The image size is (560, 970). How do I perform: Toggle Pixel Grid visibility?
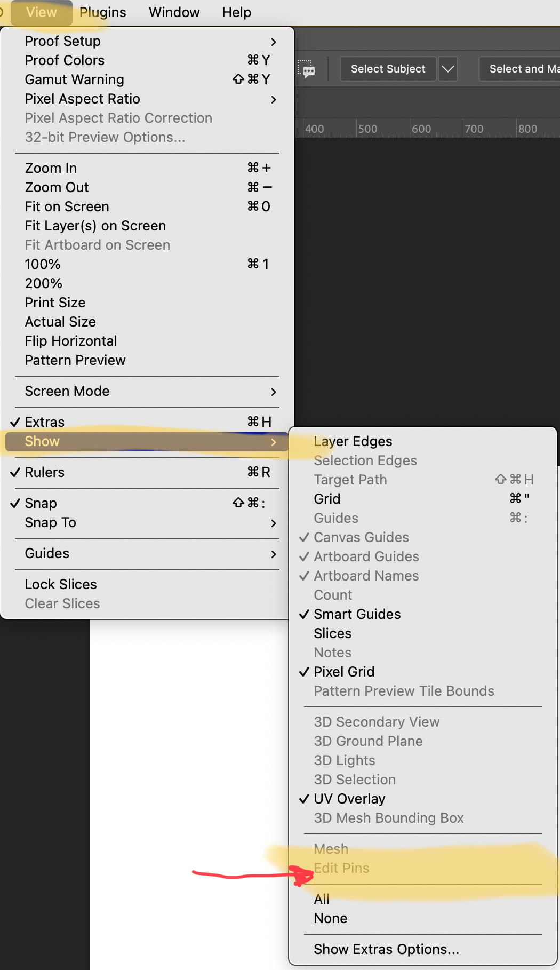[344, 672]
